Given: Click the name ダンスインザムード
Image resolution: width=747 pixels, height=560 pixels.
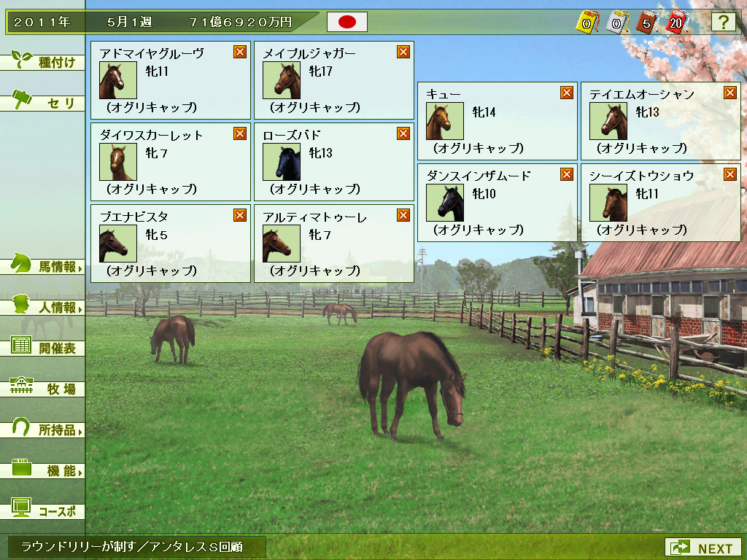Looking at the screenshot, I should [x=479, y=176].
